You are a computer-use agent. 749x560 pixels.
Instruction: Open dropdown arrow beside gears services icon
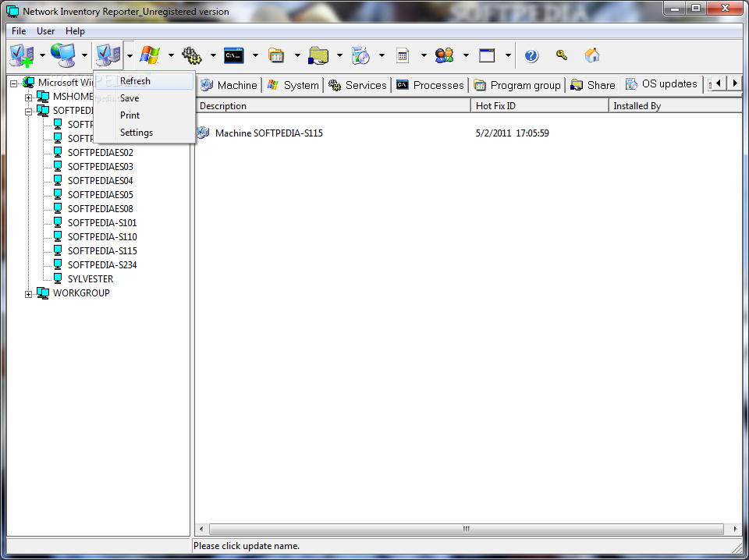pyautogui.click(x=213, y=55)
